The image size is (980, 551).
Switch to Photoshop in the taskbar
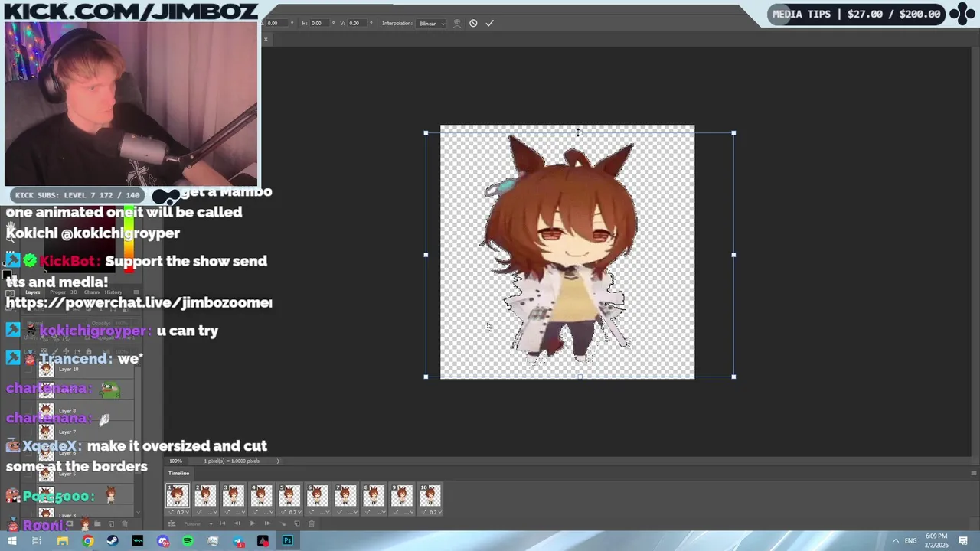(x=288, y=541)
